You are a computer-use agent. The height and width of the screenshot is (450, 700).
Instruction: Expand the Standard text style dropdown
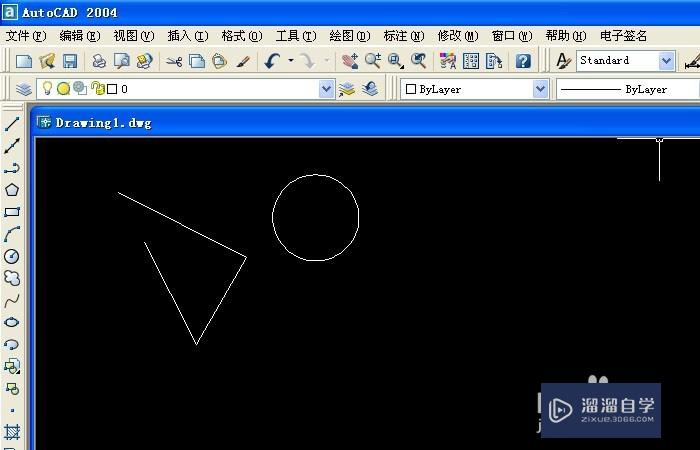click(x=667, y=61)
